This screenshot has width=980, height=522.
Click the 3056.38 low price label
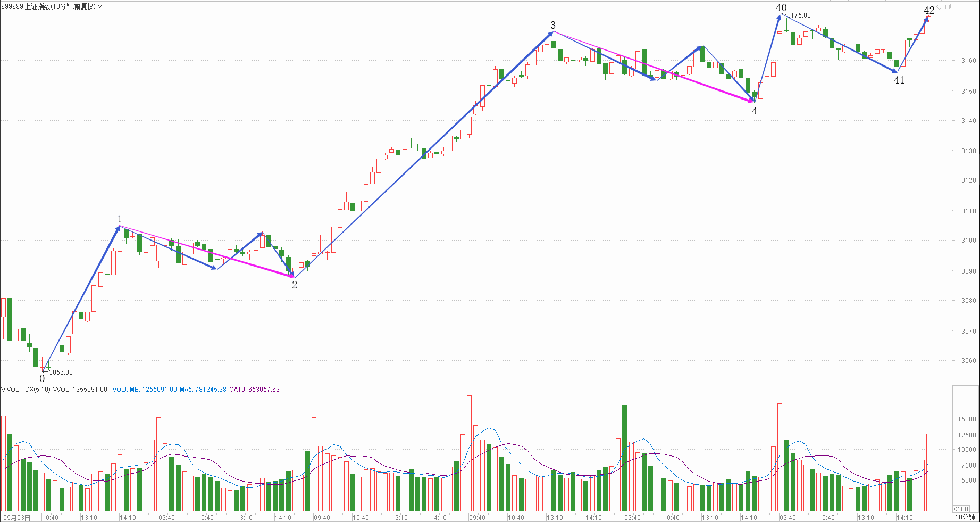pos(61,372)
